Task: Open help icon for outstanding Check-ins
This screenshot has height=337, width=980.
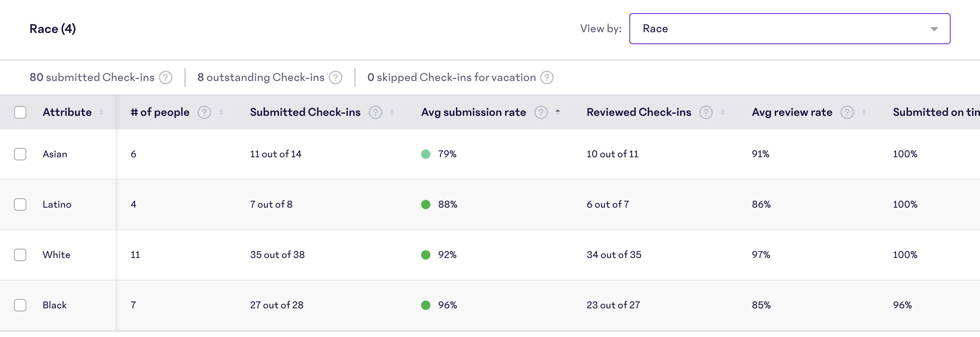Action: [x=336, y=77]
